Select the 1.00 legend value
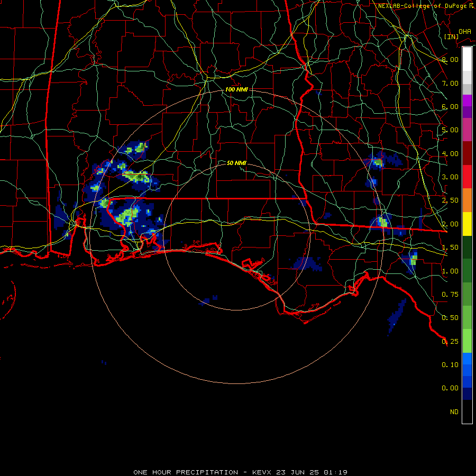The height and width of the screenshot is (476, 476). coord(450,271)
